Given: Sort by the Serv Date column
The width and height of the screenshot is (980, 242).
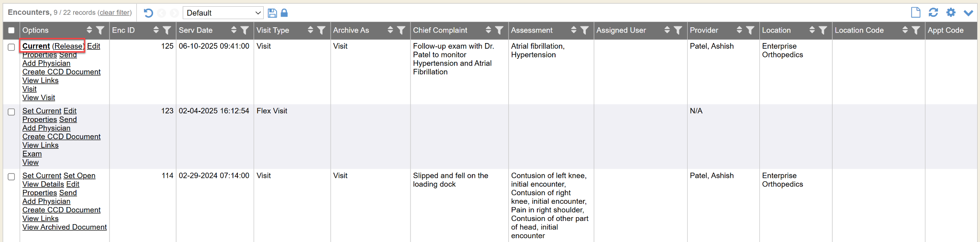Looking at the screenshot, I should (x=234, y=30).
